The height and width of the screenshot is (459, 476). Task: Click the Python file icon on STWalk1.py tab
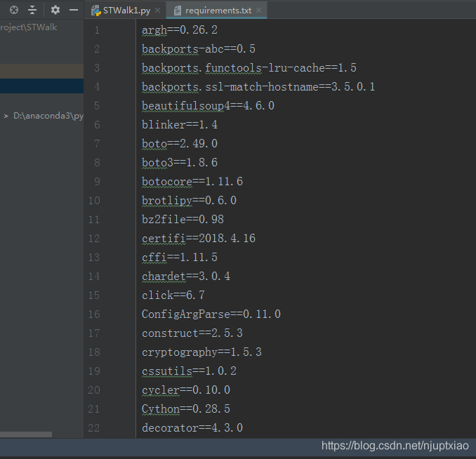coord(96,11)
